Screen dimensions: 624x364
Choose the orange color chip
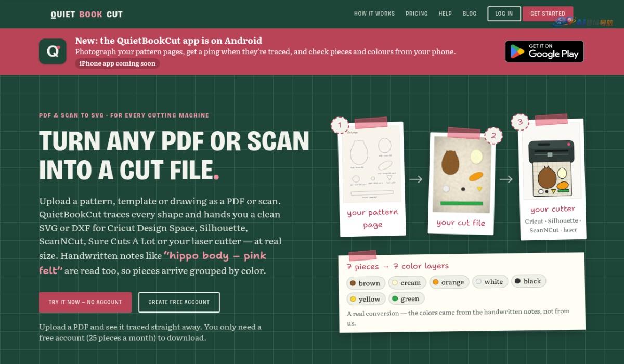coord(449,282)
